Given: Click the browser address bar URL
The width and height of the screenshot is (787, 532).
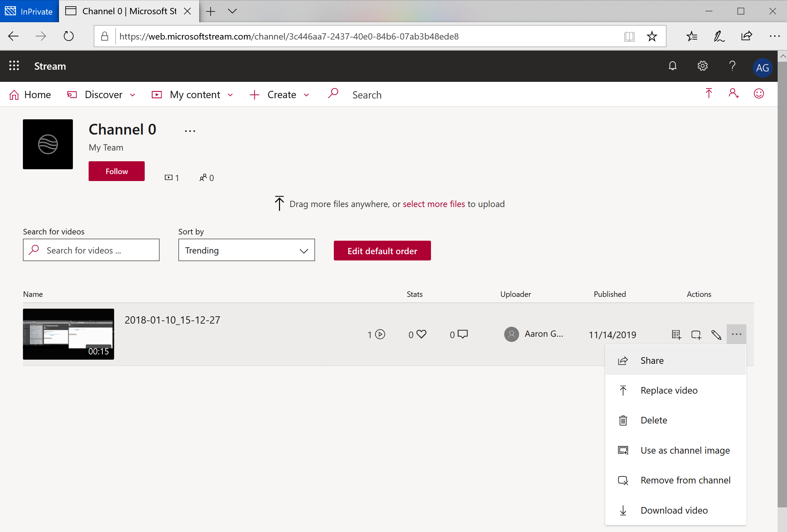Looking at the screenshot, I should (x=289, y=36).
